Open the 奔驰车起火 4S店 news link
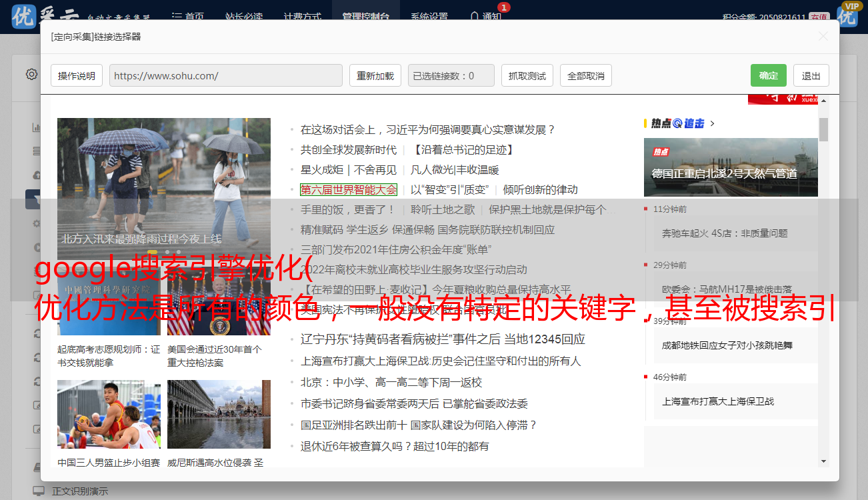Image resolution: width=868 pixels, height=500 pixels. [x=724, y=233]
